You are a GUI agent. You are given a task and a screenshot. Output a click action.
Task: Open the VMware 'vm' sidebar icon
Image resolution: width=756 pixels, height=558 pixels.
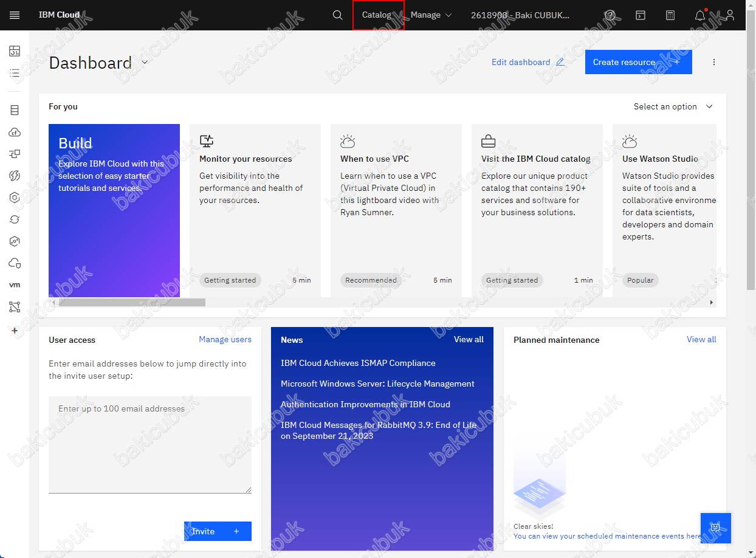(x=15, y=285)
